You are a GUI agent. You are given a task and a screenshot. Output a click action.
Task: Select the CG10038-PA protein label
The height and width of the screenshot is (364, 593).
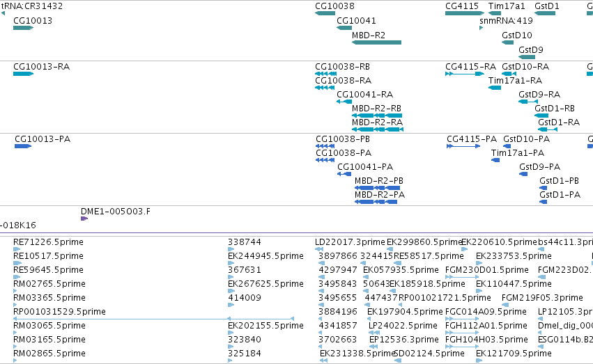[x=344, y=153]
